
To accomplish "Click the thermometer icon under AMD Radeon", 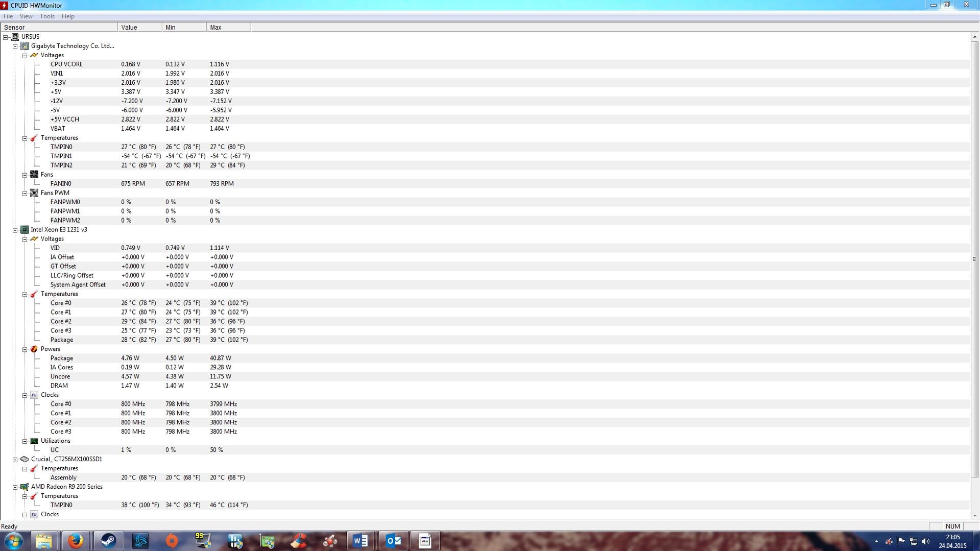I will (34, 496).
